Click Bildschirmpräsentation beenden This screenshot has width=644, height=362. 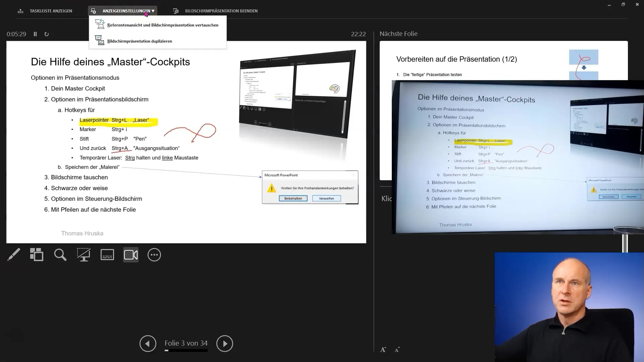point(221,11)
